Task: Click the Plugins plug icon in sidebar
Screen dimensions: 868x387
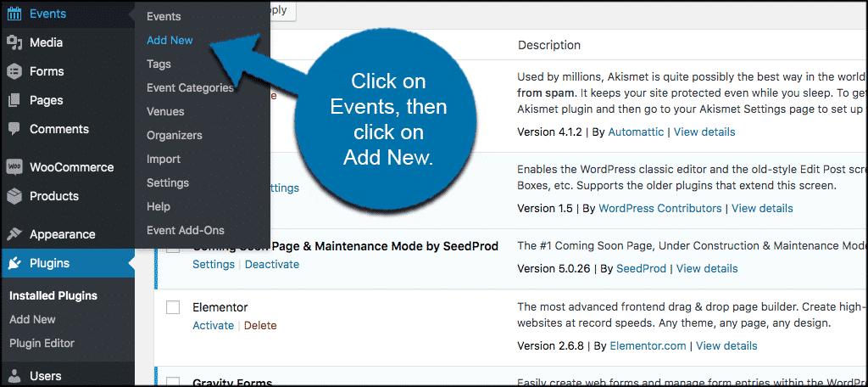Action: tap(14, 263)
